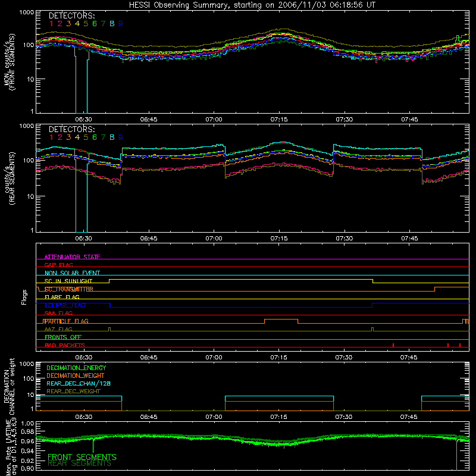Click the FRONTS_OFF flag label
Image resolution: width=476 pixels, height=476 pixels.
63,337
